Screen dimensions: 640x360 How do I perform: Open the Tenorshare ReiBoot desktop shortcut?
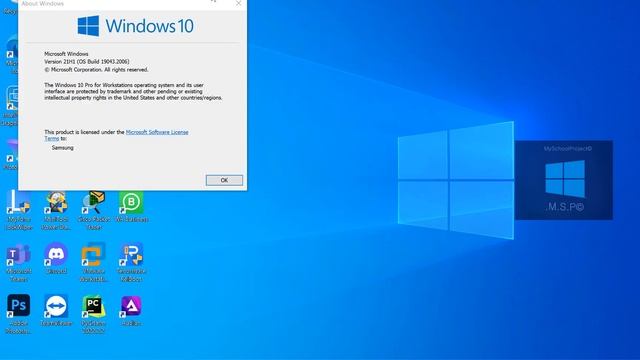[x=131, y=263]
